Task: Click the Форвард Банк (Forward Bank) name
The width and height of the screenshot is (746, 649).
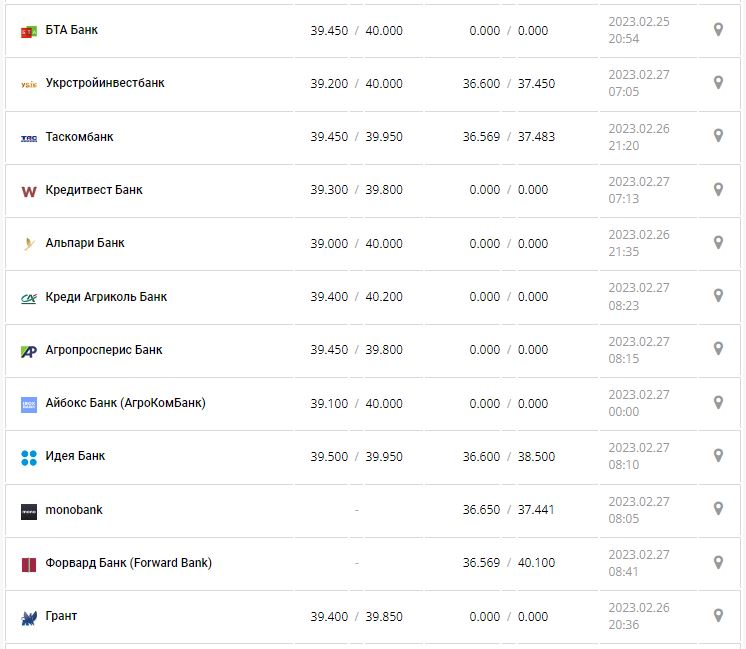Action: click(129, 563)
